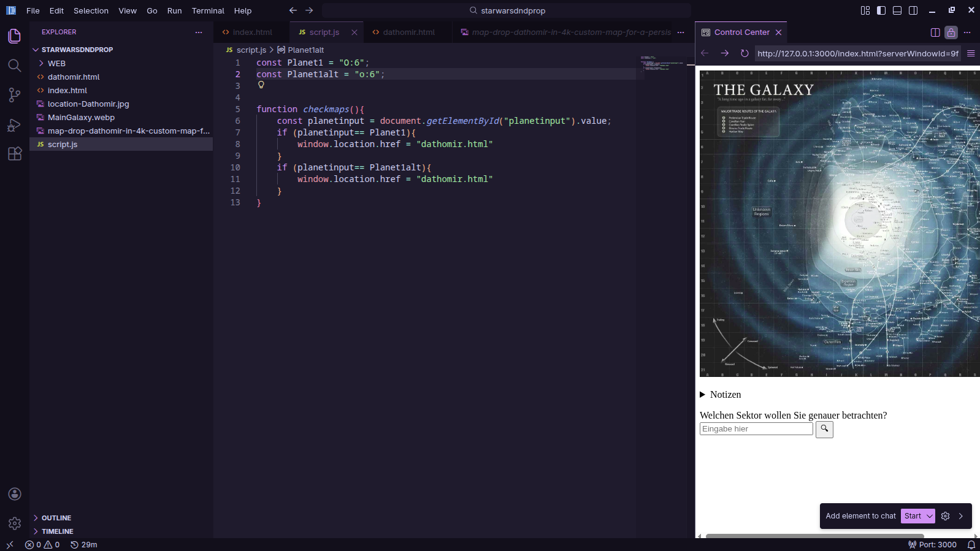This screenshot has width=980, height=551.
Task: Open MainGalaxy.webp in the explorer
Action: click(x=81, y=117)
